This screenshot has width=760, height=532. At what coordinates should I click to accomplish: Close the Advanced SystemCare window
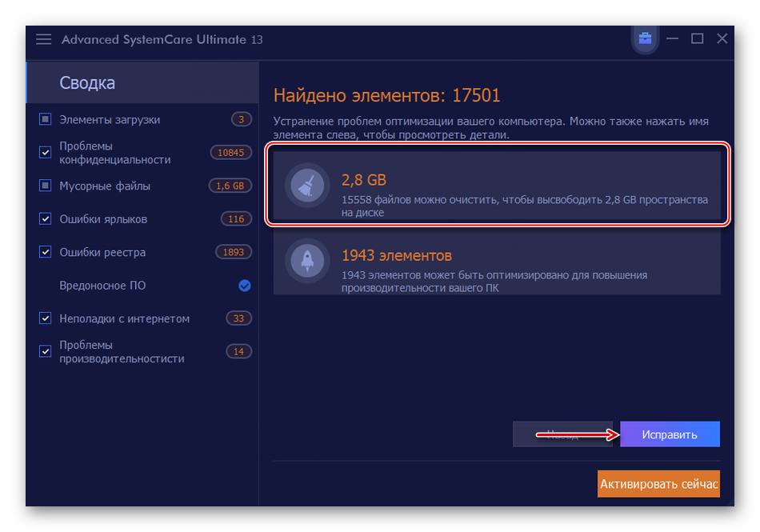(x=722, y=38)
